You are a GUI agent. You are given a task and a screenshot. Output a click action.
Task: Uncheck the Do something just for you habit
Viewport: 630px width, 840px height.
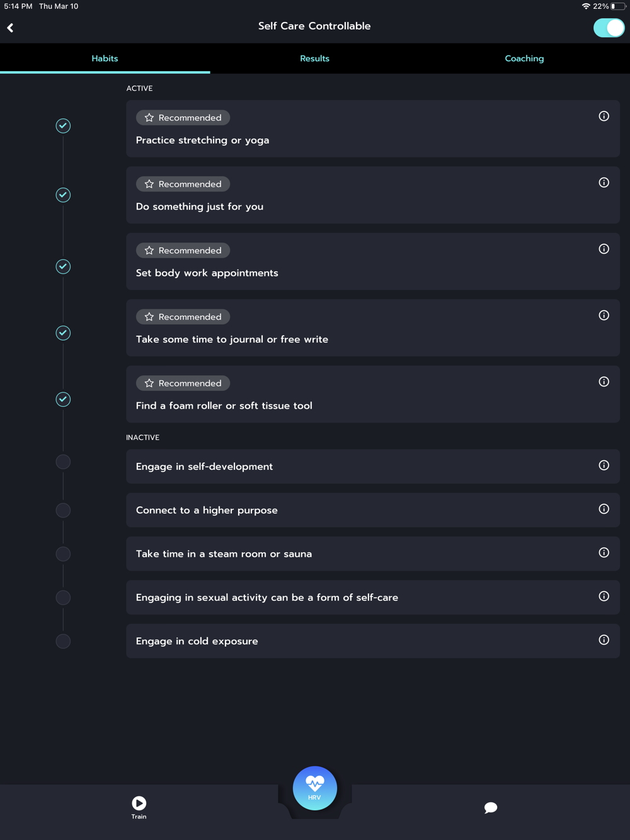tap(63, 195)
